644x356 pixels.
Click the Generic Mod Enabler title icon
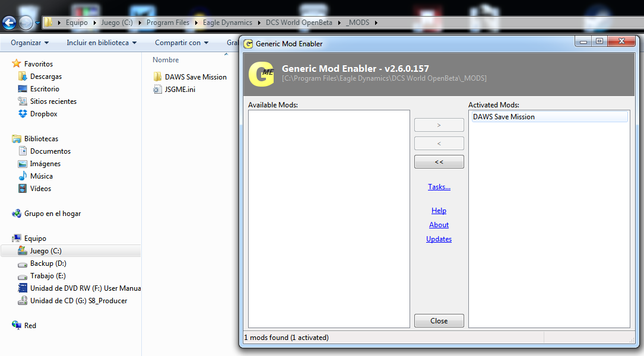click(248, 43)
